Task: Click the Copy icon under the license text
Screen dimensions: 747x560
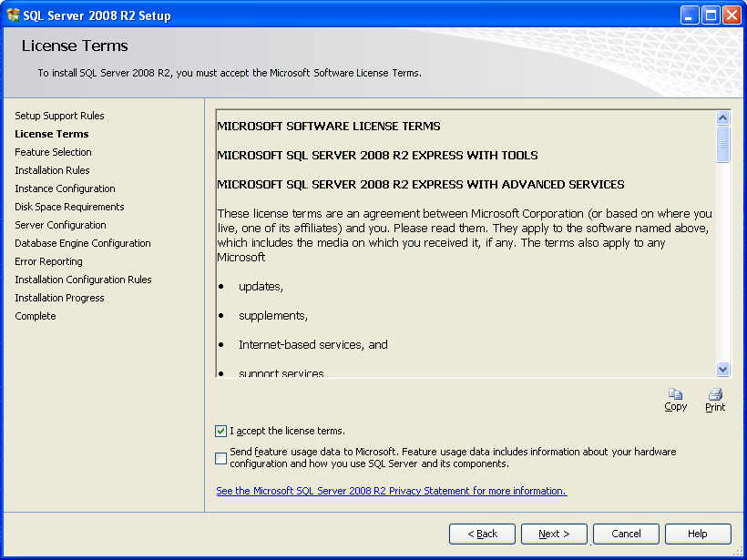Action: click(675, 393)
